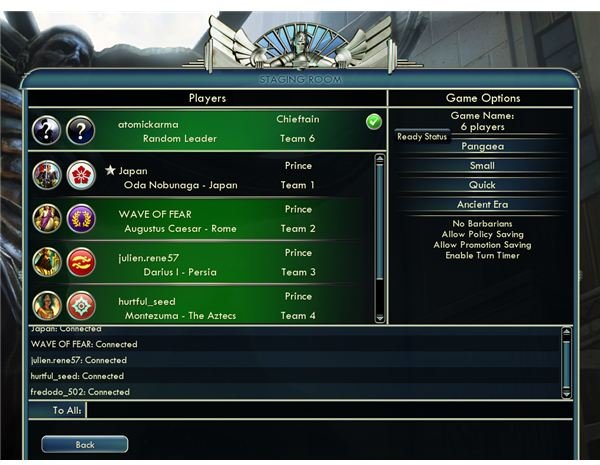The width and height of the screenshot is (600, 465).
Task: Click the random leader question mark portrait
Action: (46, 131)
